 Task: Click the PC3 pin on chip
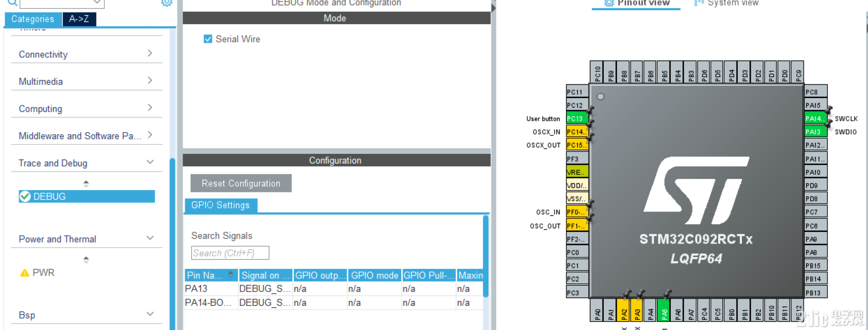(577, 293)
